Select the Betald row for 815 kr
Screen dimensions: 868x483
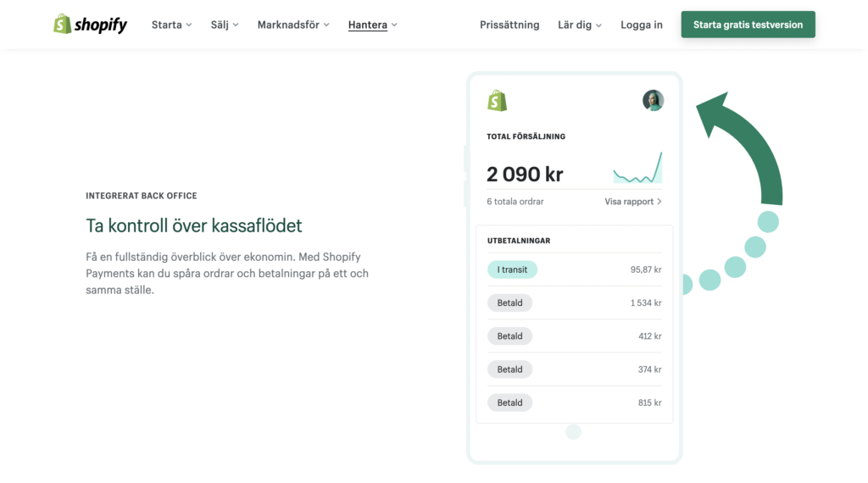574,402
